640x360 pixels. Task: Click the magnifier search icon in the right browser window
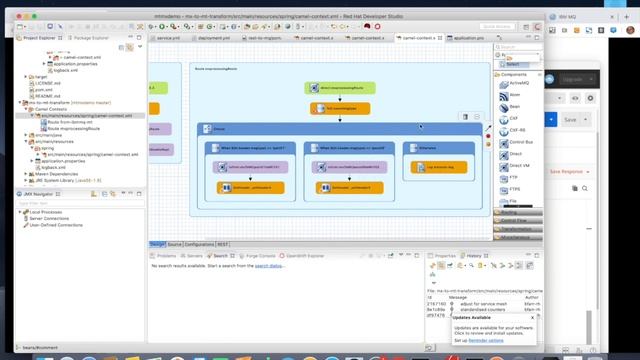(585, 189)
